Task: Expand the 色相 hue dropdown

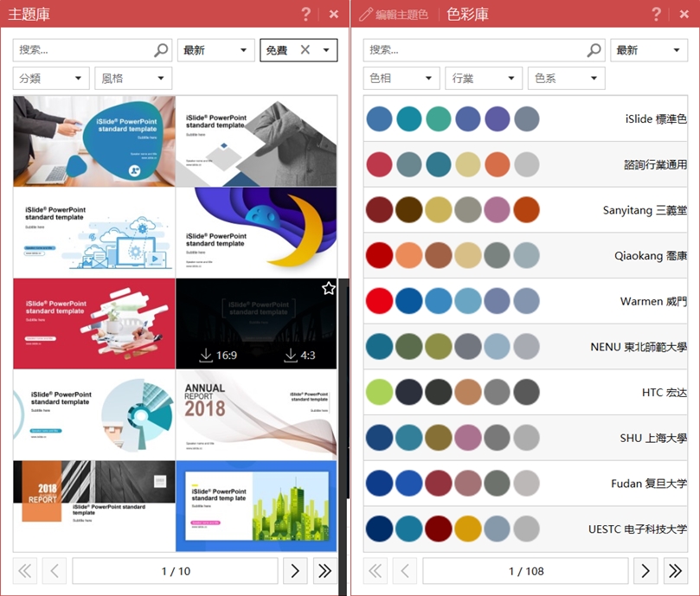Action: click(x=401, y=79)
